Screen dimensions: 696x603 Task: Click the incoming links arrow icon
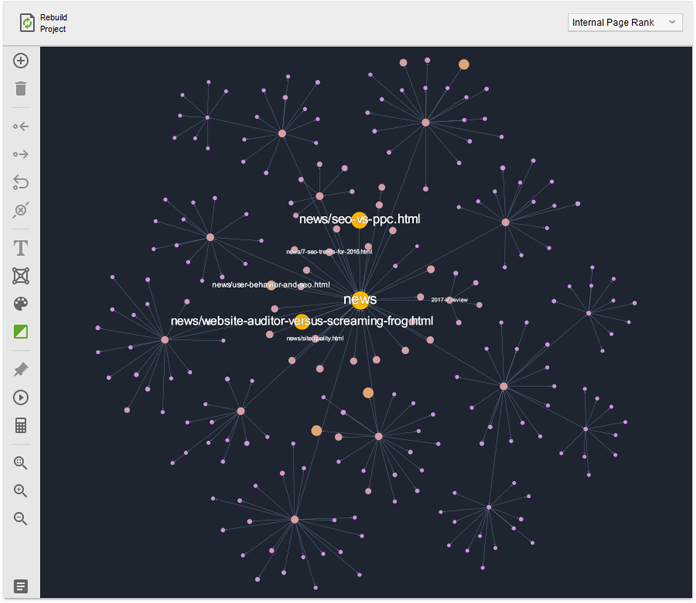[20, 127]
